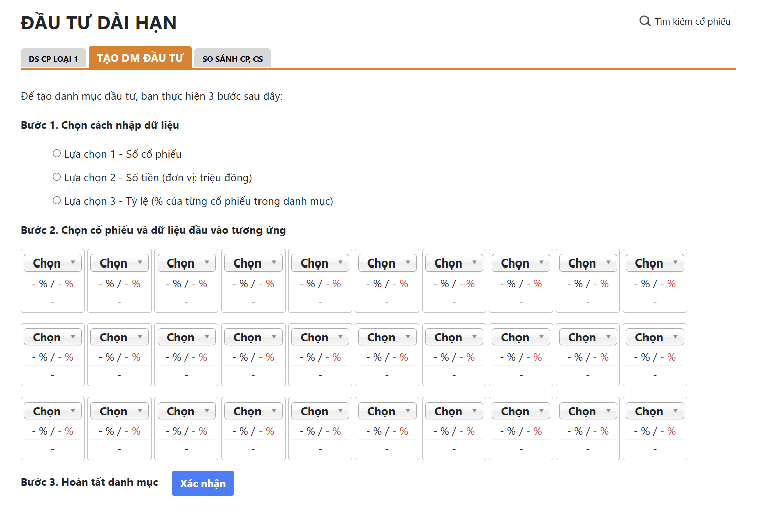Switch to the SO SÁNH CP, CS tab
The height and width of the screenshot is (532, 778).
232,58
